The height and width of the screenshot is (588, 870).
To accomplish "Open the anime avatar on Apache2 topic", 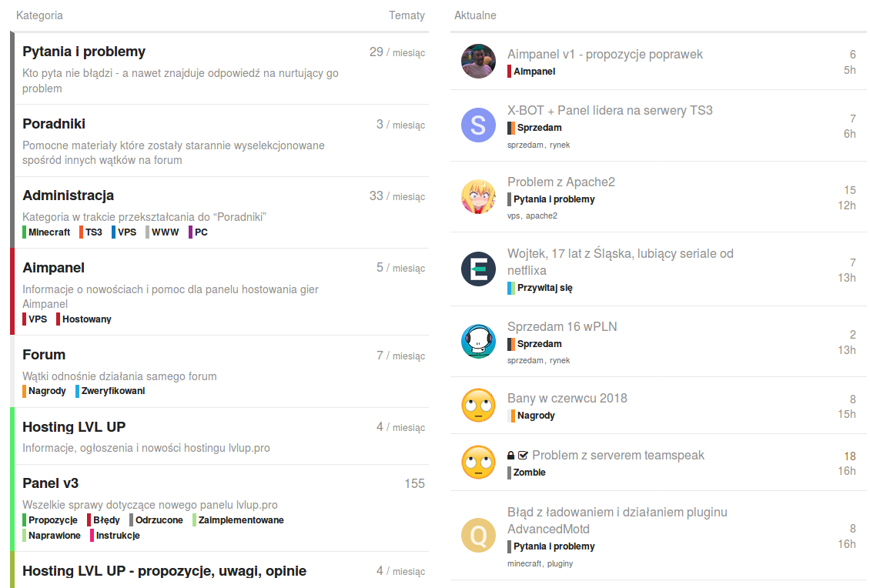I will [478, 196].
